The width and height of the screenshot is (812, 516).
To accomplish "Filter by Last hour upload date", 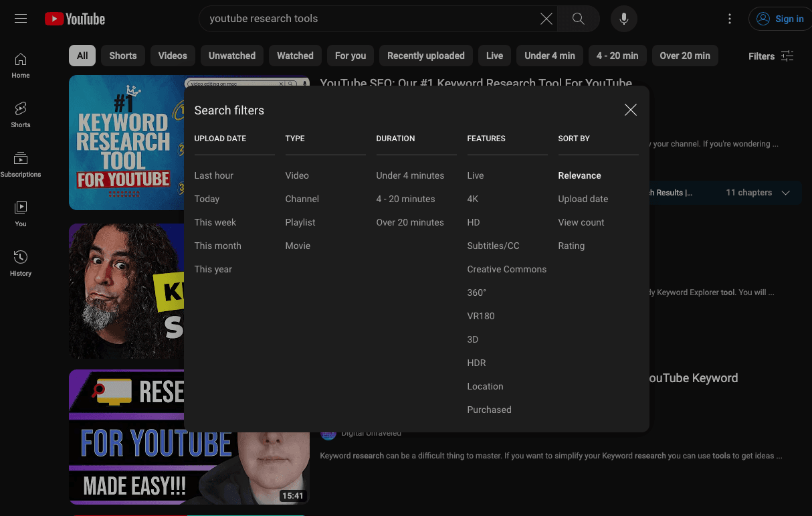I will pos(214,175).
